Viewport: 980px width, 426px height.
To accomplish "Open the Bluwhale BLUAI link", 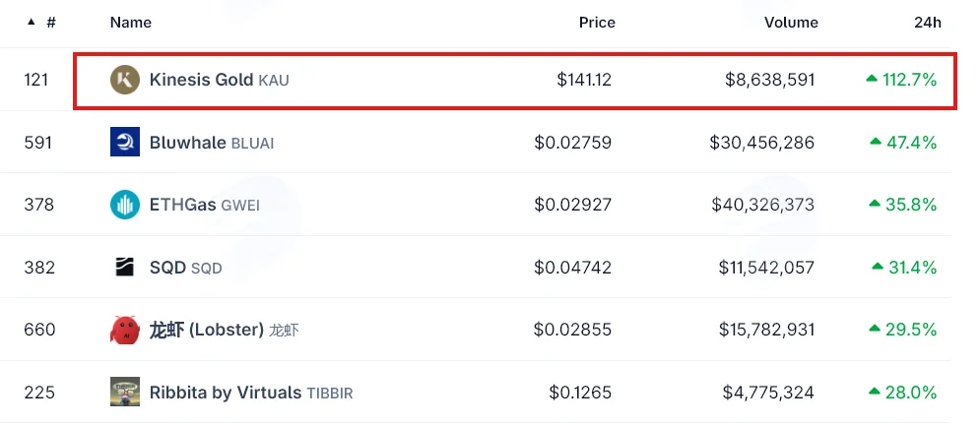I will [212, 143].
